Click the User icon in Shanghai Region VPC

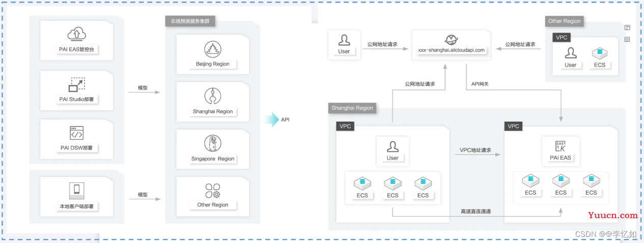pyautogui.click(x=393, y=147)
